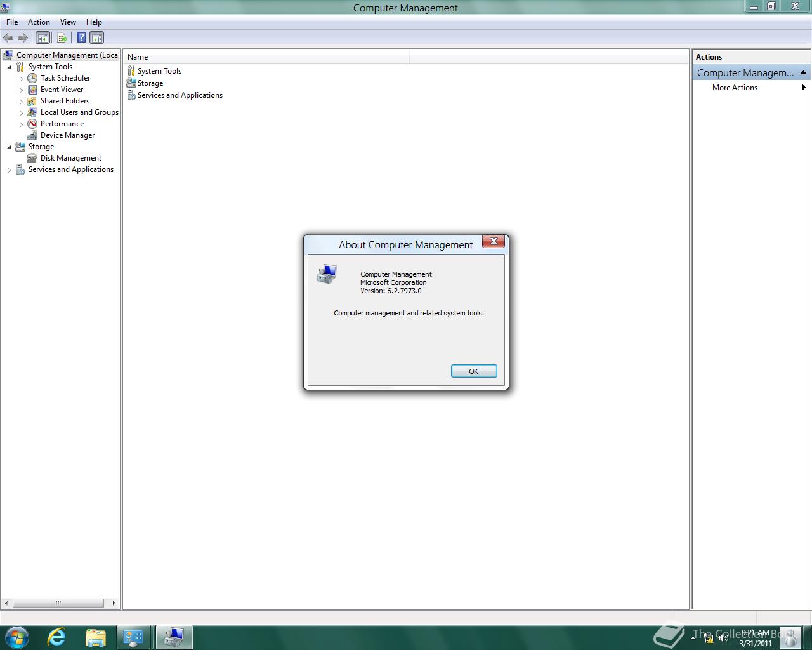Screen dimensions: 812x650
Task: Click the Performance gauge icon
Action: [x=32, y=124]
